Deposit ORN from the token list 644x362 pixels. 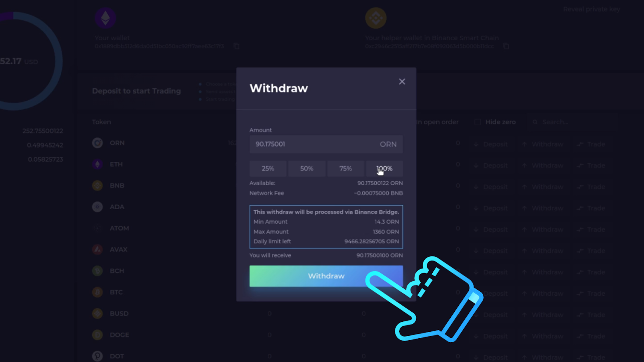[x=491, y=144]
